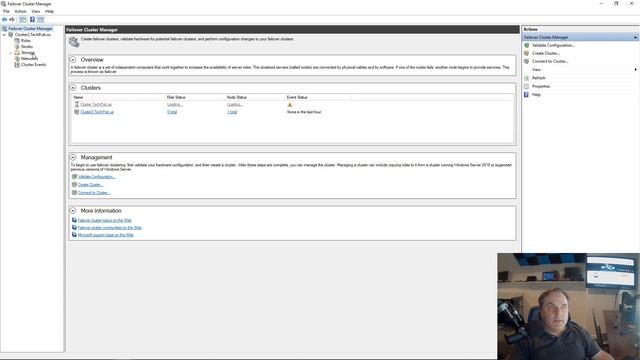This screenshot has height=360, width=640.
Task: Open the Action menu
Action: [20, 11]
